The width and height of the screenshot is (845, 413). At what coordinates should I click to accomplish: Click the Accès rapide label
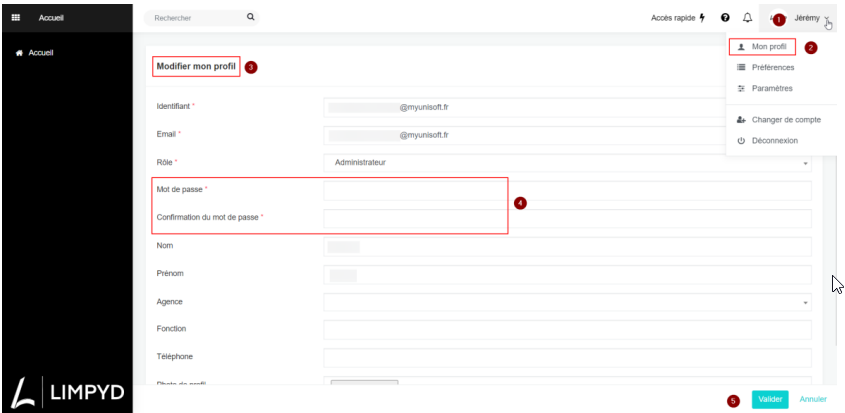point(674,18)
